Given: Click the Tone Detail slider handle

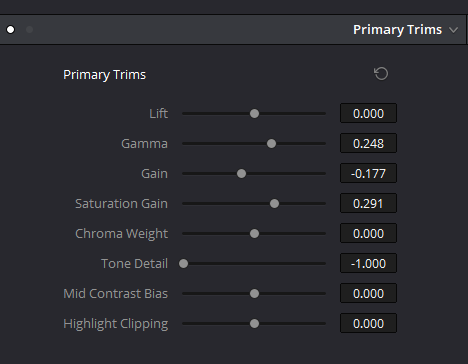Looking at the screenshot, I should coord(183,264).
